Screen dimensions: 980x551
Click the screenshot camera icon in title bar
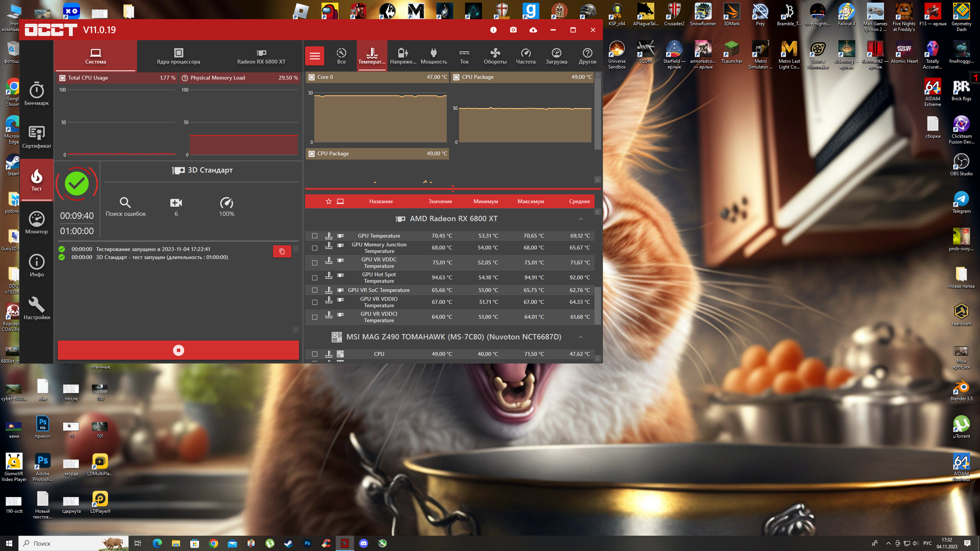pos(513,30)
